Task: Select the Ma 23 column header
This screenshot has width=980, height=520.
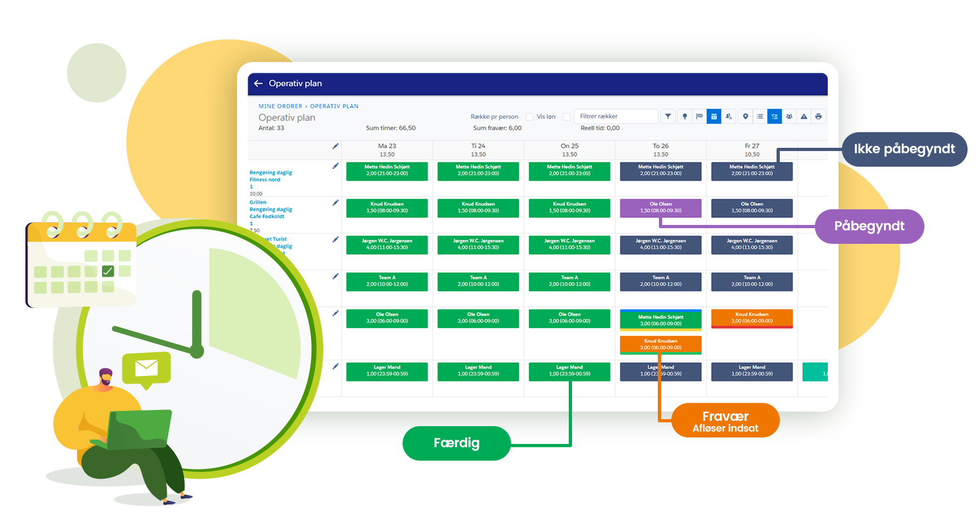Action: (387, 150)
